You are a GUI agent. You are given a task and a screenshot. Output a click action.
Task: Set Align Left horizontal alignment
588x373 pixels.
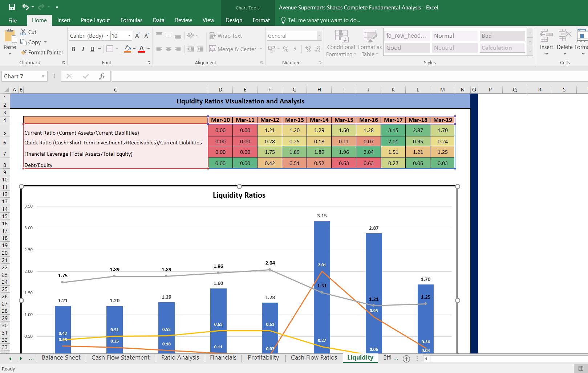(x=159, y=49)
